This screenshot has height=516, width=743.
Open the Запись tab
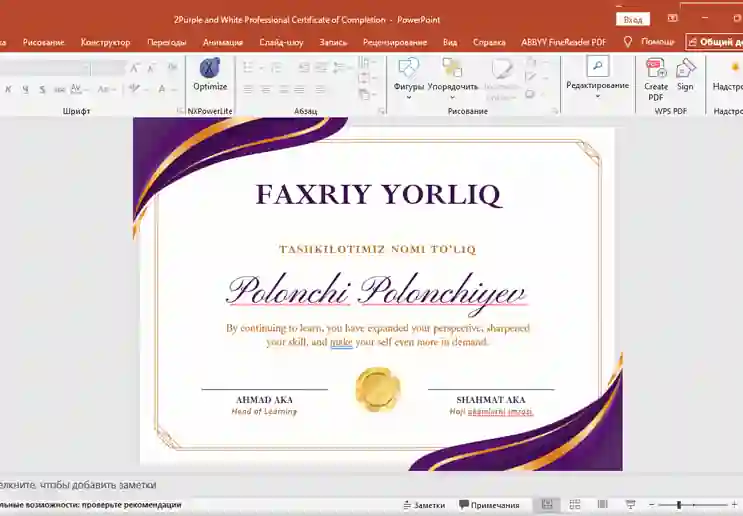tap(333, 42)
